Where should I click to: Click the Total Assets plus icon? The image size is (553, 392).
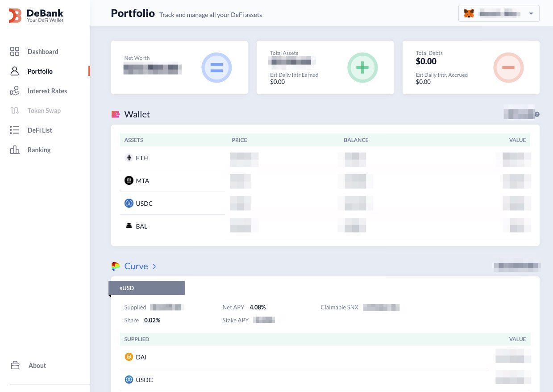362,67
